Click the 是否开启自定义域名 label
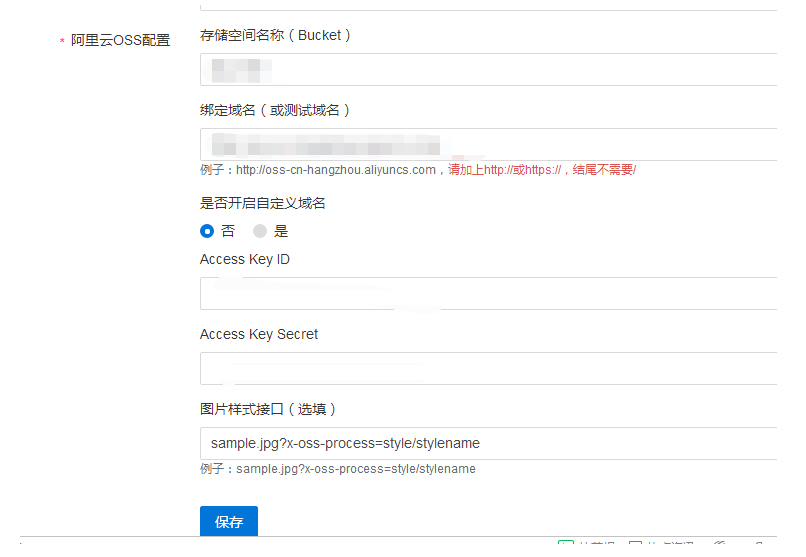The width and height of the screenshot is (806, 557). (x=262, y=203)
